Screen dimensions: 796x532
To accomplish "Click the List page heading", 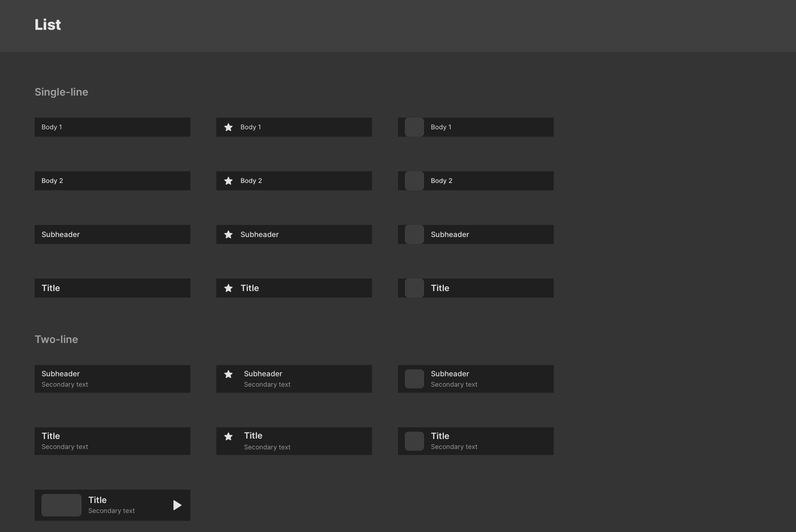I will point(48,25).
